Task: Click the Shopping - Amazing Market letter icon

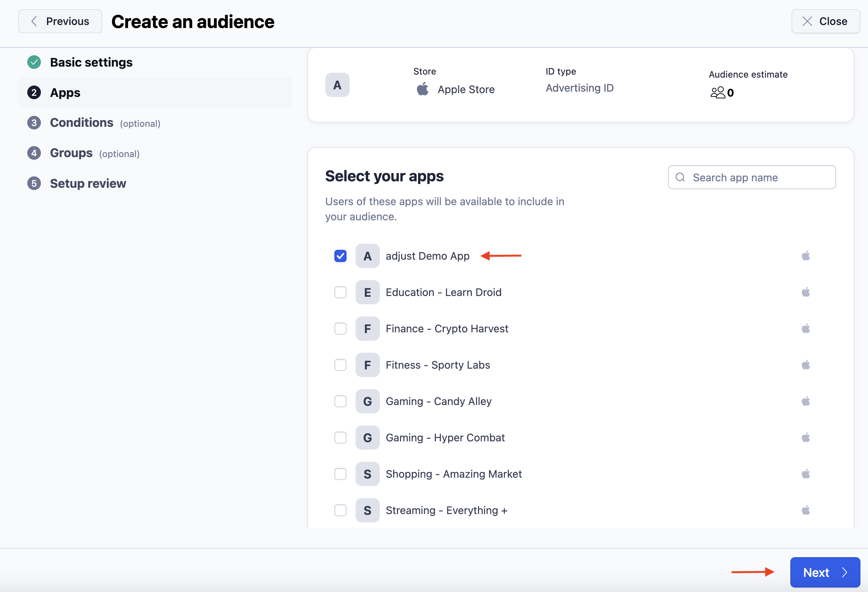Action: pyautogui.click(x=367, y=474)
